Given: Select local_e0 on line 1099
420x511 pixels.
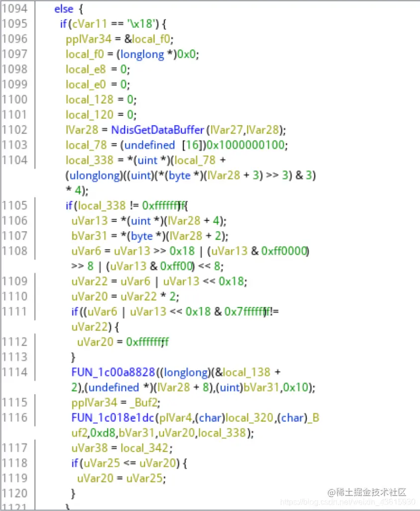Looking at the screenshot, I should 86,84.
